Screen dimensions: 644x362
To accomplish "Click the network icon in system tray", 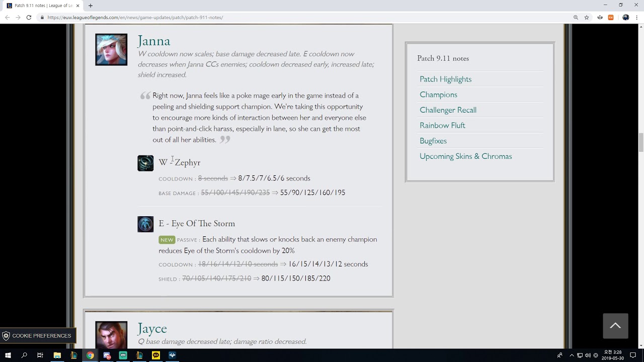I will (x=580, y=355).
